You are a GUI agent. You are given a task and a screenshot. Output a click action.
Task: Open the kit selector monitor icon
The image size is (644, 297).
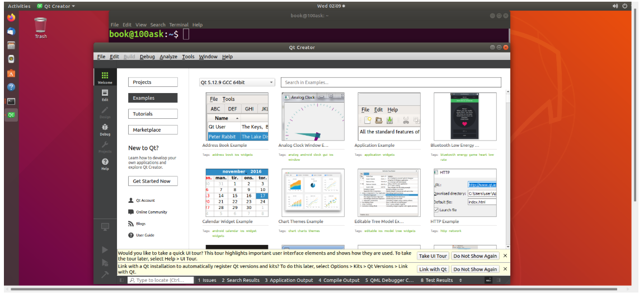[105, 226]
